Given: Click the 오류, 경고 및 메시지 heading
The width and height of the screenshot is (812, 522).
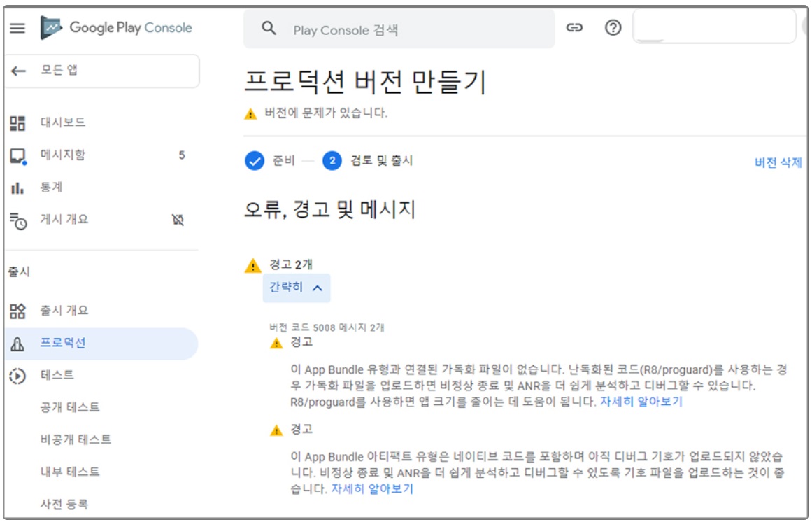Looking at the screenshot, I should coord(330,210).
